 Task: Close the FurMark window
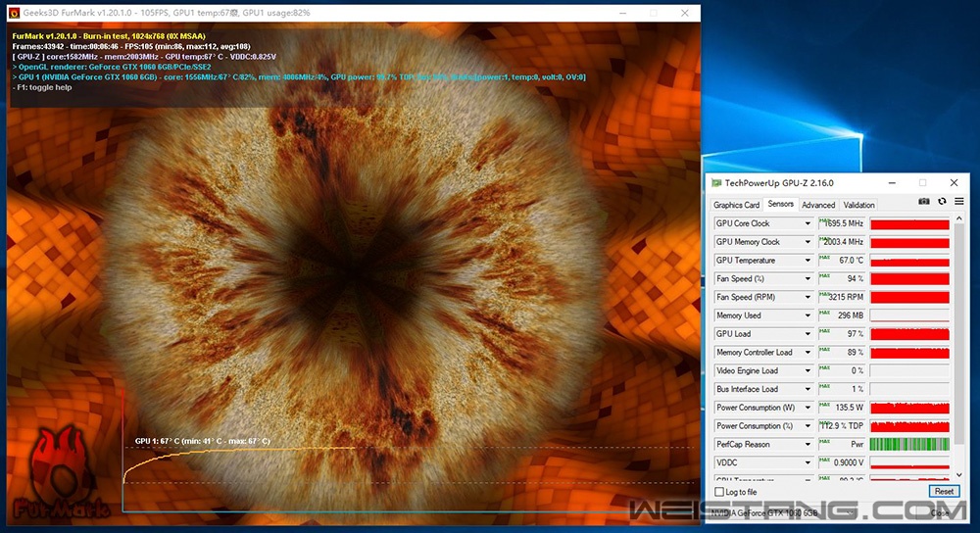pos(685,13)
